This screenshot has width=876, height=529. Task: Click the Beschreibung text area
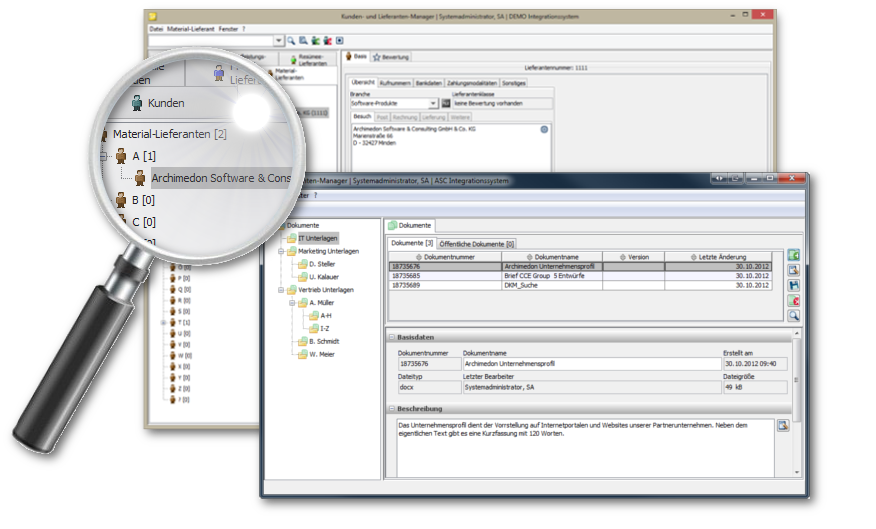(x=585, y=449)
